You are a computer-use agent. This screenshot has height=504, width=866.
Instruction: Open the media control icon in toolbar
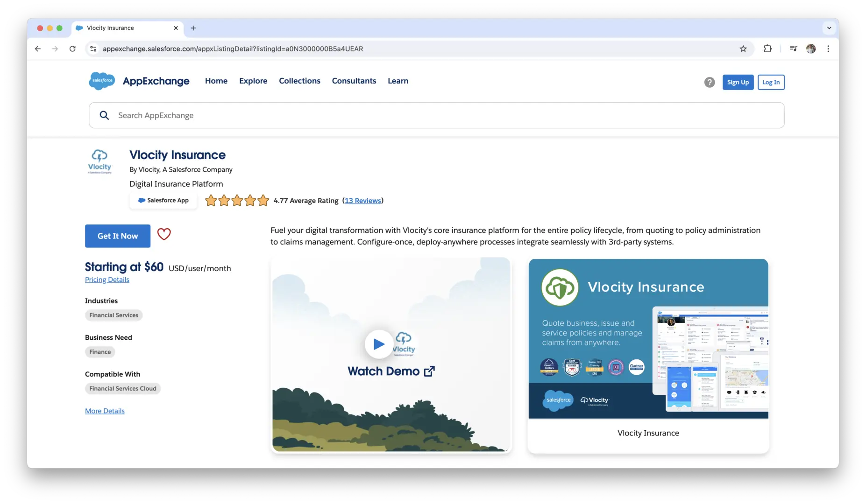(793, 49)
